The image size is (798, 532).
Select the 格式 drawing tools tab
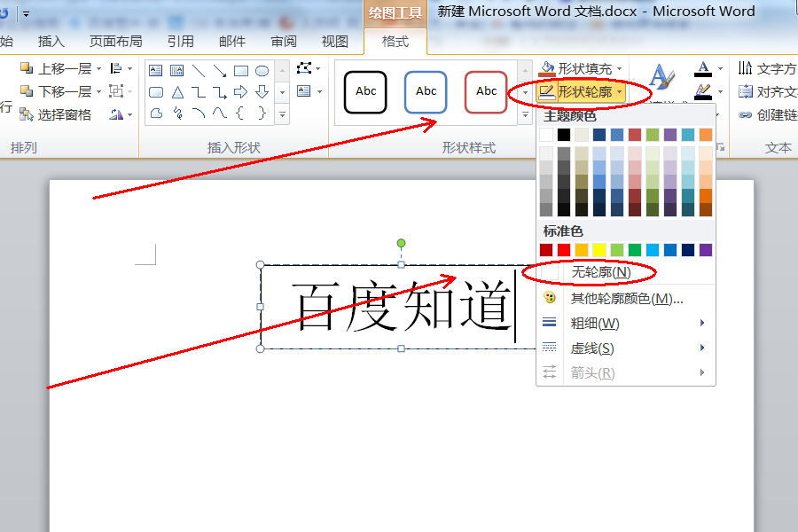pos(395,42)
